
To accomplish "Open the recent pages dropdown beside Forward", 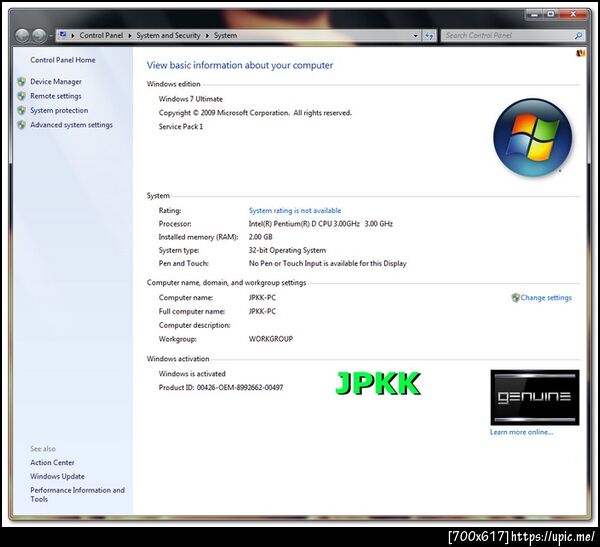I will click(50, 36).
